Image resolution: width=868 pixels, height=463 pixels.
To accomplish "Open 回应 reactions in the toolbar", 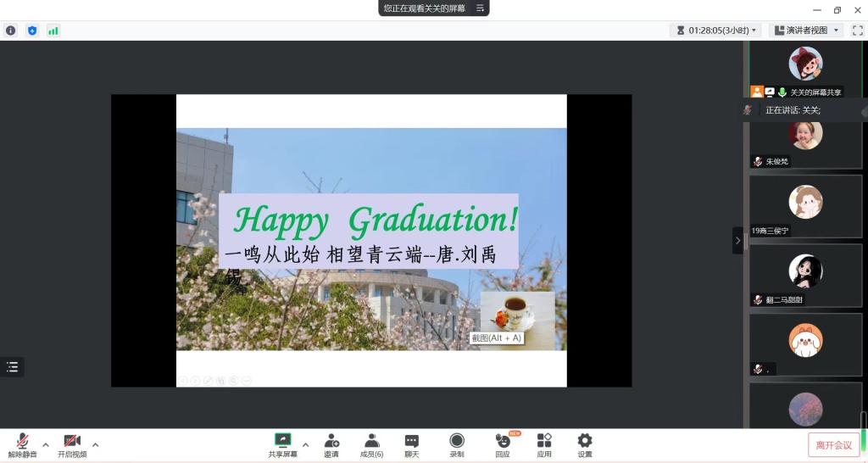I will coord(503,445).
